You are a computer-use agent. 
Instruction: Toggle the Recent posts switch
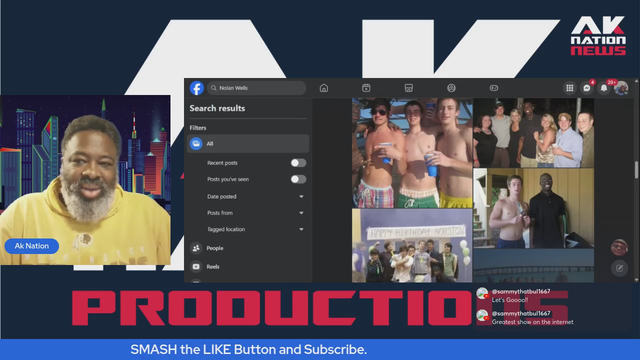(298, 163)
